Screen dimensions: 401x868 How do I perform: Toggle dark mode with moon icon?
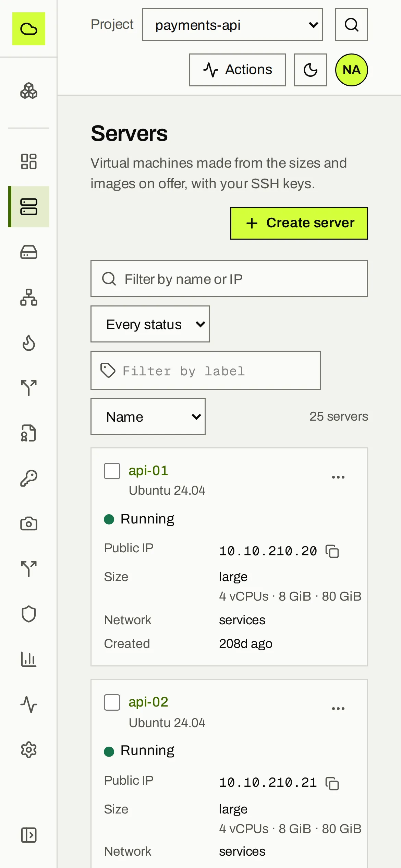click(311, 70)
